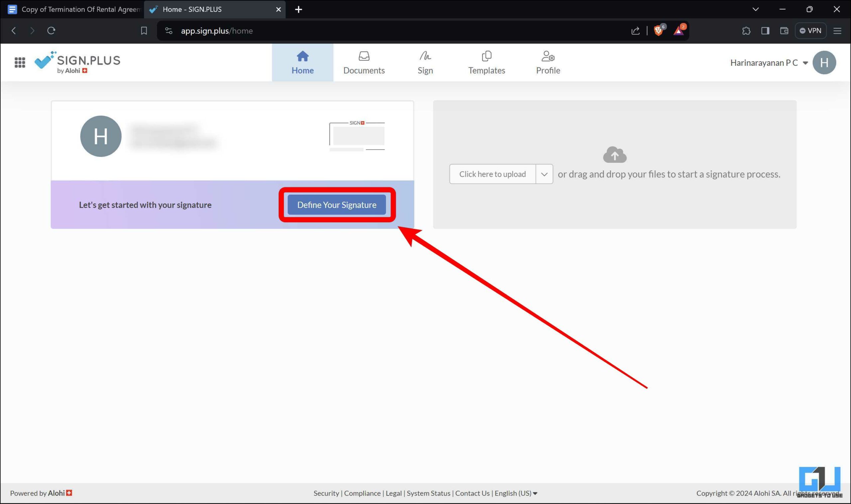Reload the current page
Image resolution: width=851 pixels, height=504 pixels.
[51, 31]
